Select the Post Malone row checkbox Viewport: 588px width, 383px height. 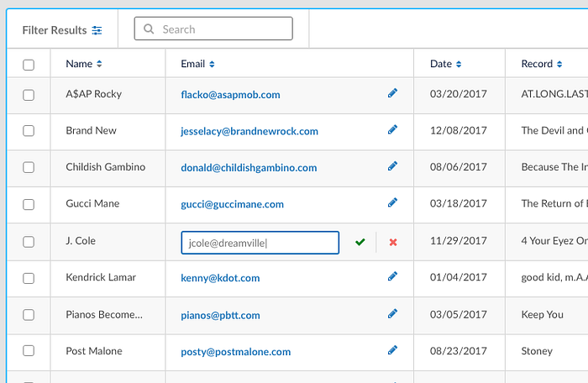29,351
